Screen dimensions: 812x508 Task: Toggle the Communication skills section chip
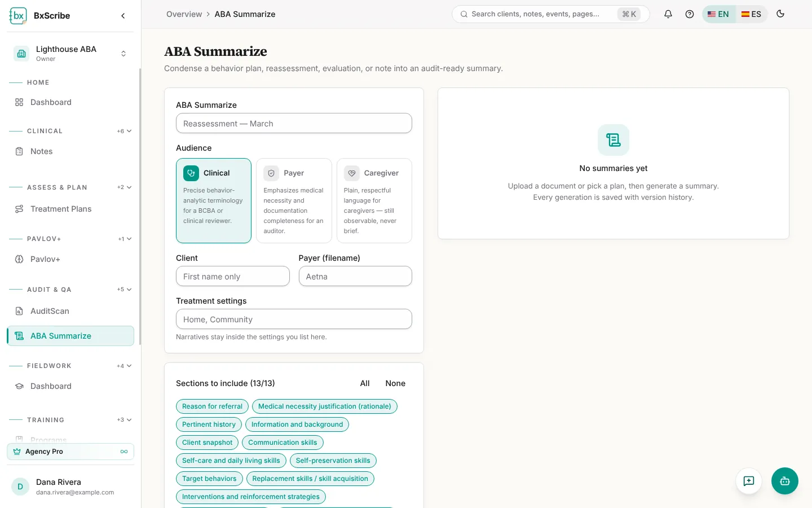click(x=283, y=443)
